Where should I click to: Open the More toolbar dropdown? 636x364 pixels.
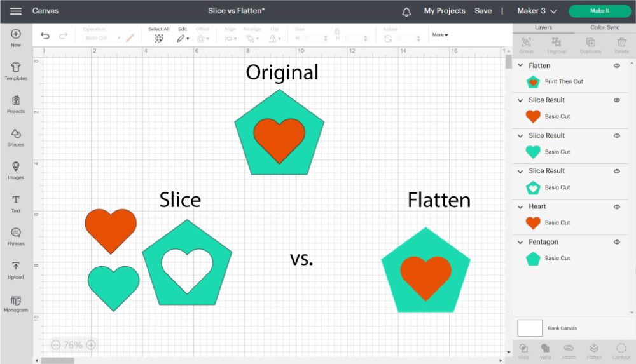440,35
